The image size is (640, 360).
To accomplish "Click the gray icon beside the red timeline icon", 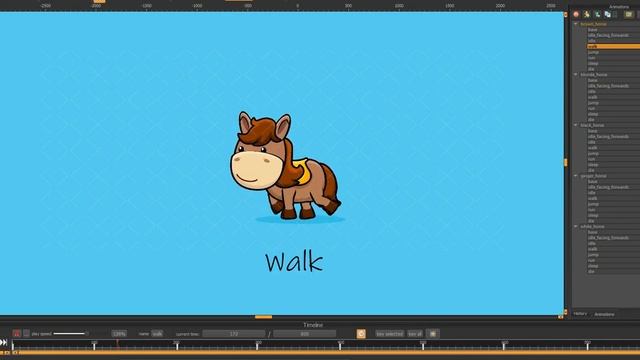I will [x=26, y=333].
